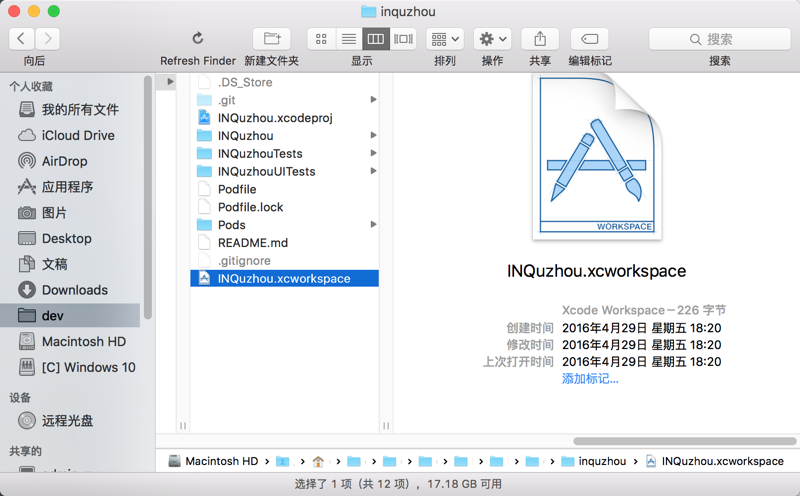Click Macintosh HD in the path bar
The image size is (800, 496).
pos(214,461)
